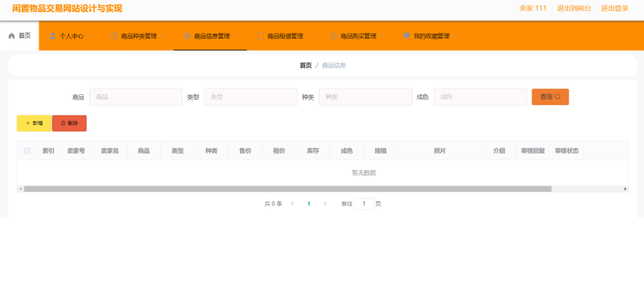This screenshot has height=288, width=644.
Task: Click the table's horizontal scrollbar thumb
Action: pos(287,189)
